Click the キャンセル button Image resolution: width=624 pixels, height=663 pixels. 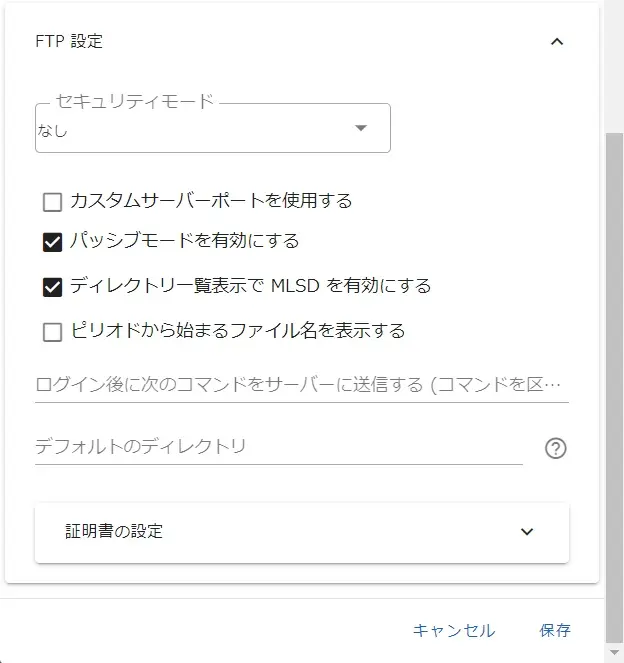(x=454, y=630)
